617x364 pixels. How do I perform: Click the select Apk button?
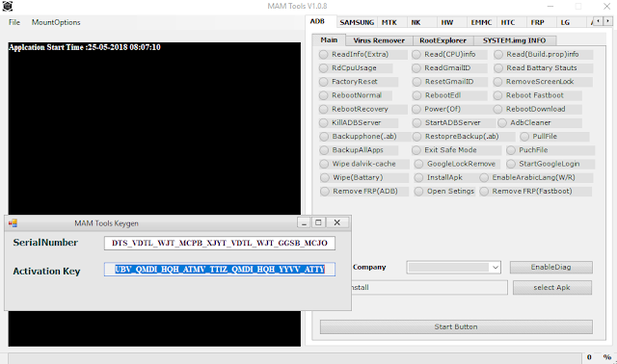(x=552, y=287)
